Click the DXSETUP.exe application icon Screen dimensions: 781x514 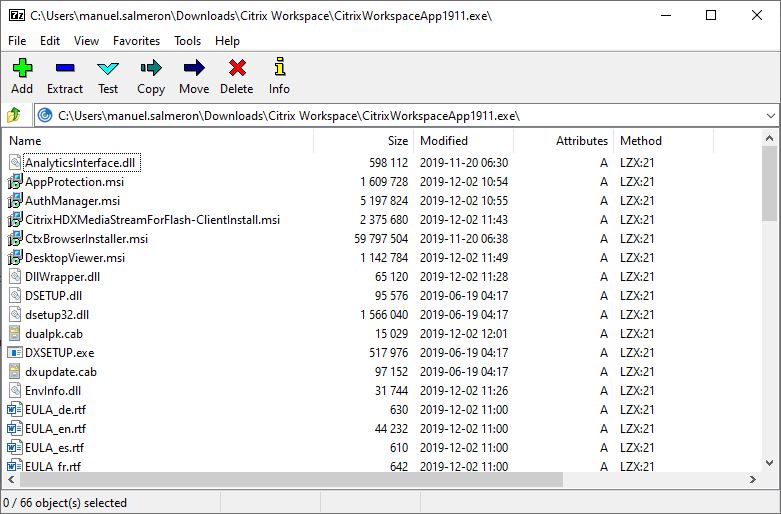(x=15, y=352)
